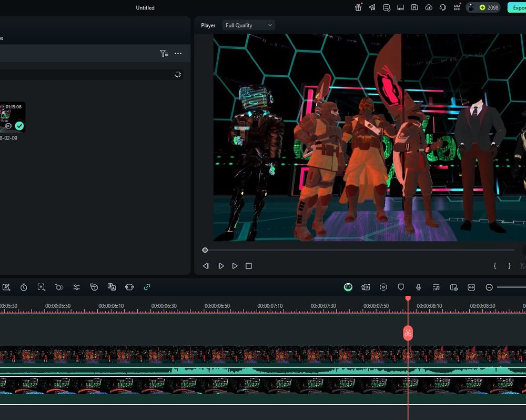The height and width of the screenshot is (420, 526).
Task: Open the image edit tool in timeline toolbar
Action: click(x=6, y=287)
